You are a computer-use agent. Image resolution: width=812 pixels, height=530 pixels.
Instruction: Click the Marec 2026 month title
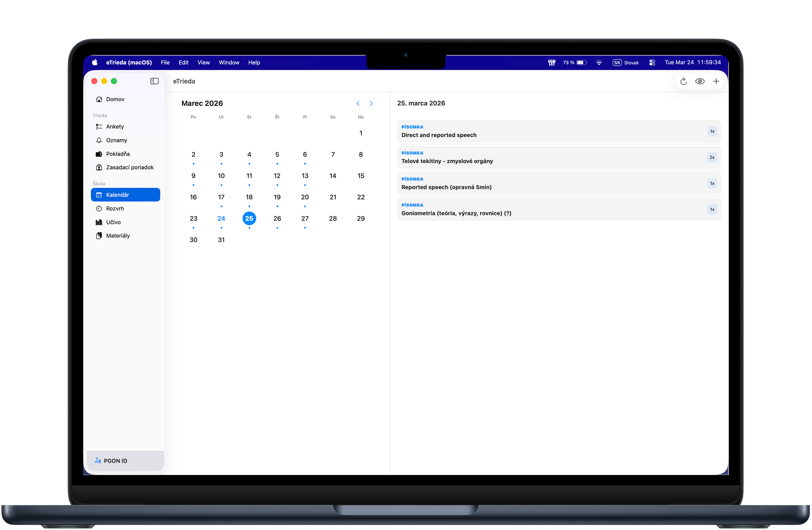pyautogui.click(x=202, y=103)
